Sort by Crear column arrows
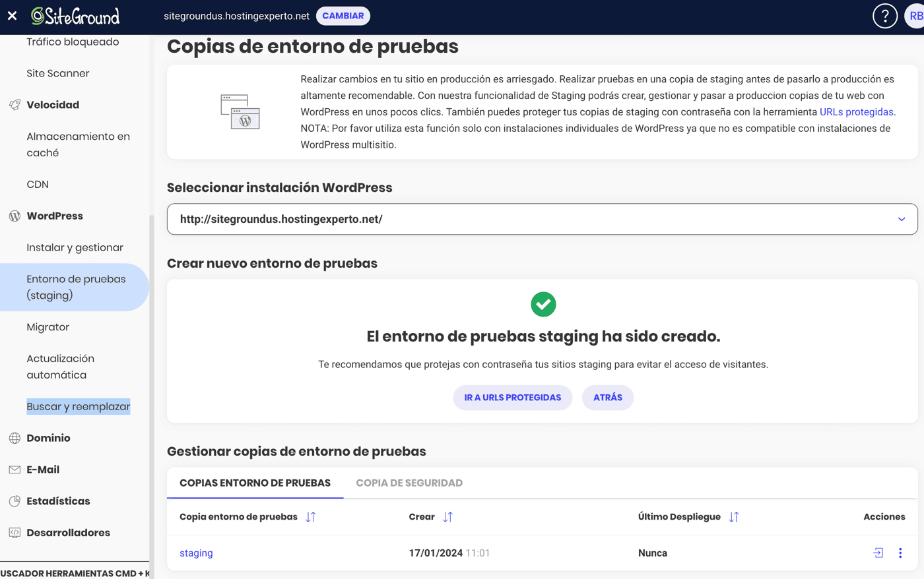The image size is (924, 579). pos(447,517)
